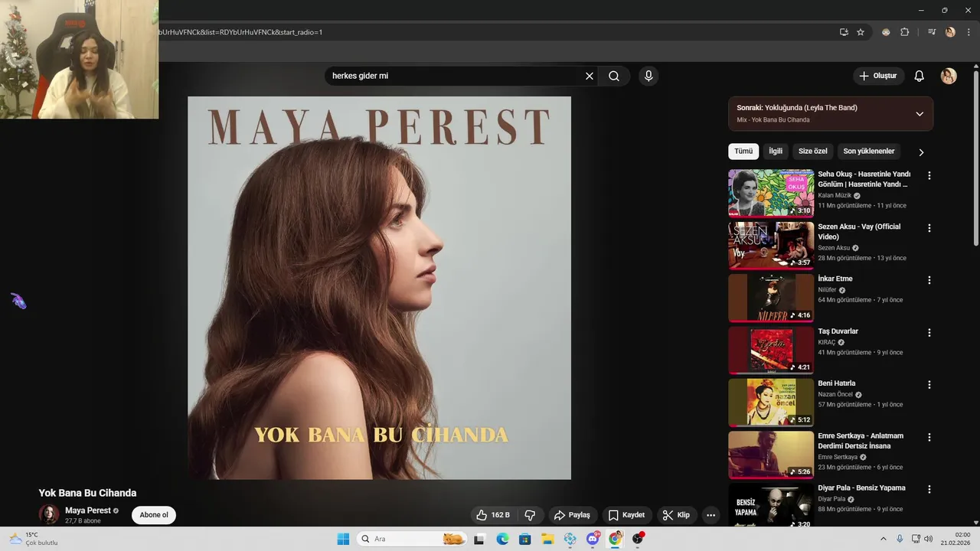Screen dimensions: 980x551
Task: Open OBS Studio from the taskbar
Action: tap(638, 539)
